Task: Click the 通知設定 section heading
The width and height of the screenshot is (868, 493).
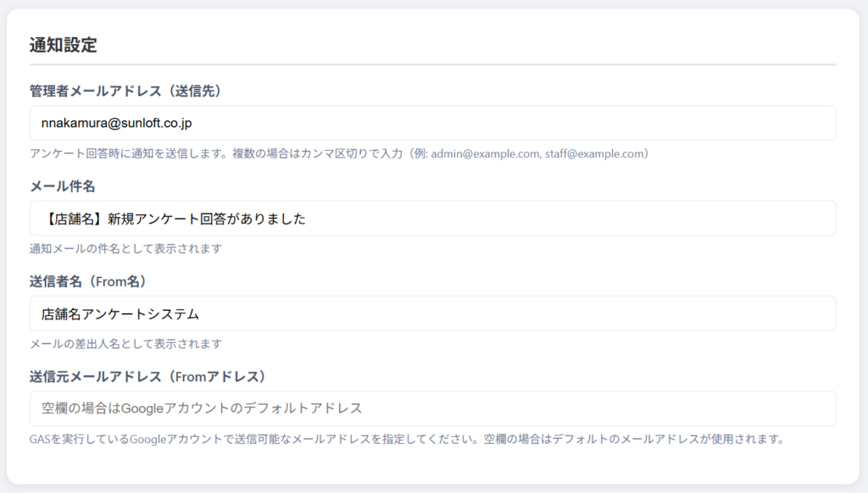Action: tap(64, 46)
